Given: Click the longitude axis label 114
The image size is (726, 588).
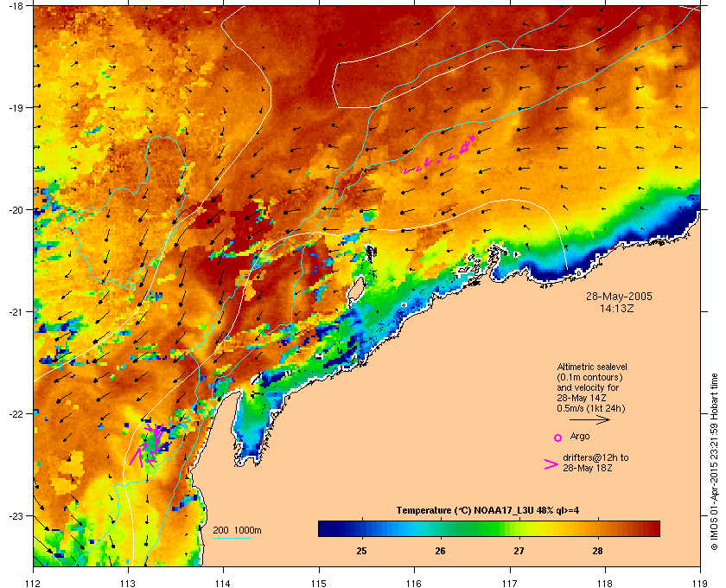Looking at the screenshot, I should coord(223,583).
